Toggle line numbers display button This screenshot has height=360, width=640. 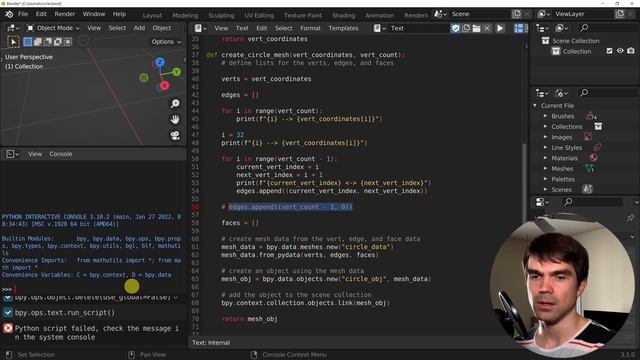point(518,28)
